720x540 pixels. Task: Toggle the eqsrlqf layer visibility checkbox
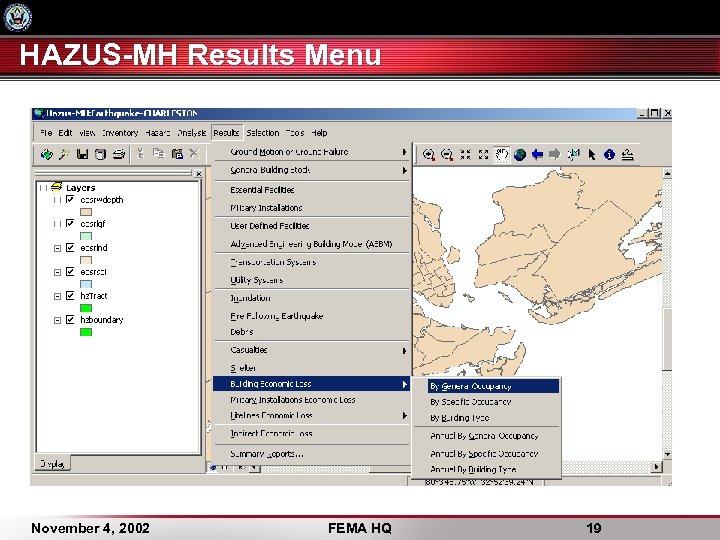(70, 223)
